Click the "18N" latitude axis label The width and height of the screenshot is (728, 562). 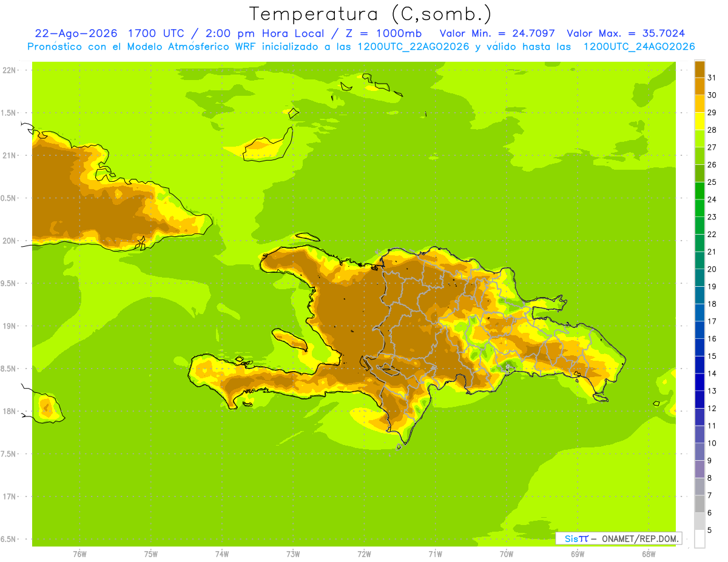click(x=9, y=411)
